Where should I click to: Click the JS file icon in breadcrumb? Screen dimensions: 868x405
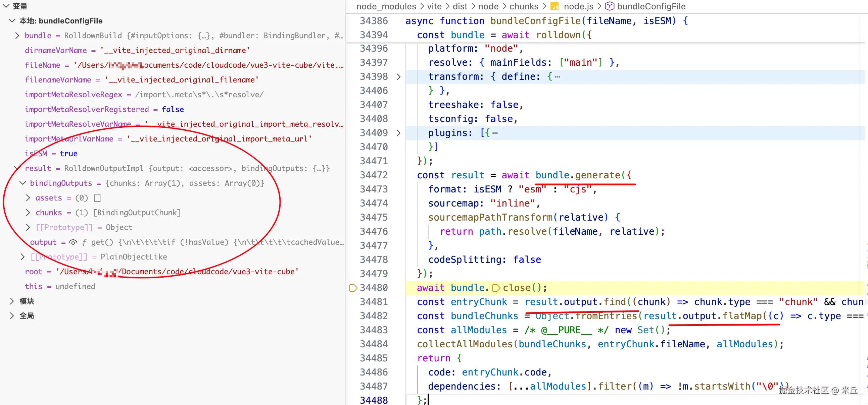tap(554, 6)
